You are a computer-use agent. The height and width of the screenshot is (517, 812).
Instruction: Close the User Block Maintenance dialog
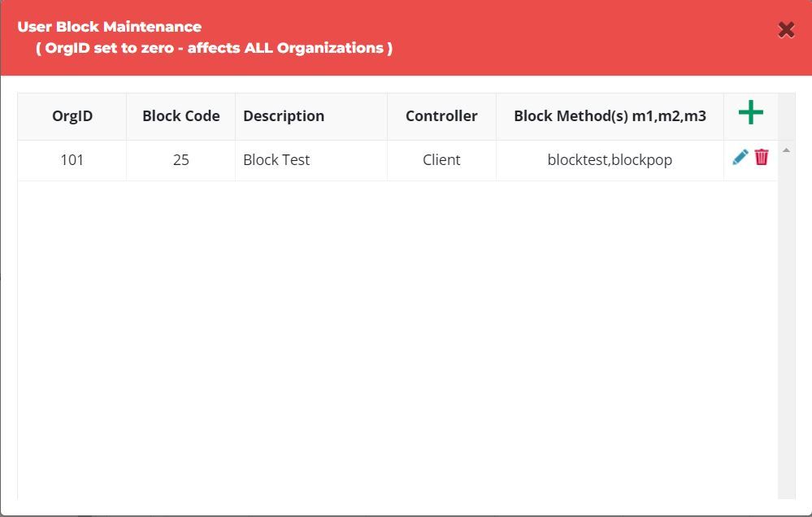pyautogui.click(x=786, y=29)
